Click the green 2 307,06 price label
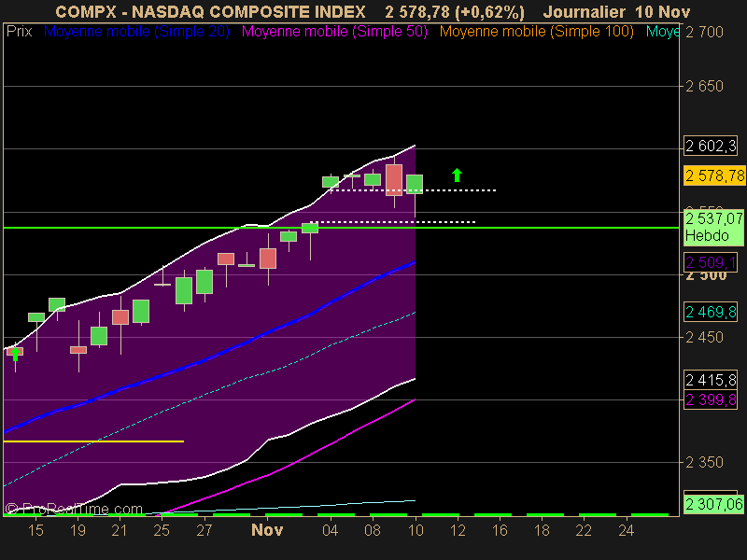 click(x=713, y=504)
